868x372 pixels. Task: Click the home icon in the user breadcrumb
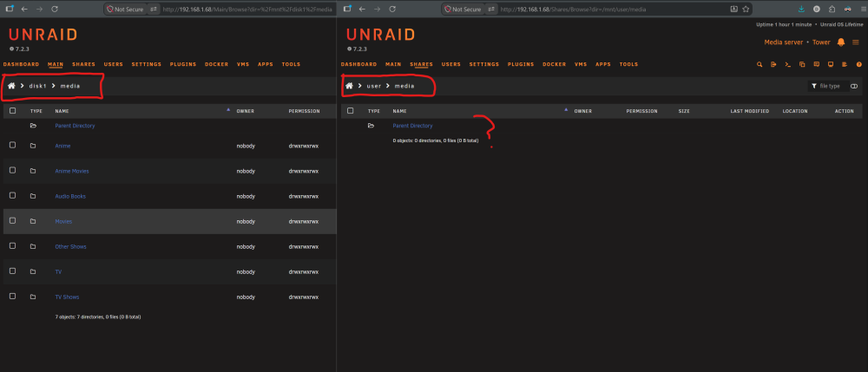(x=349, y=86)
